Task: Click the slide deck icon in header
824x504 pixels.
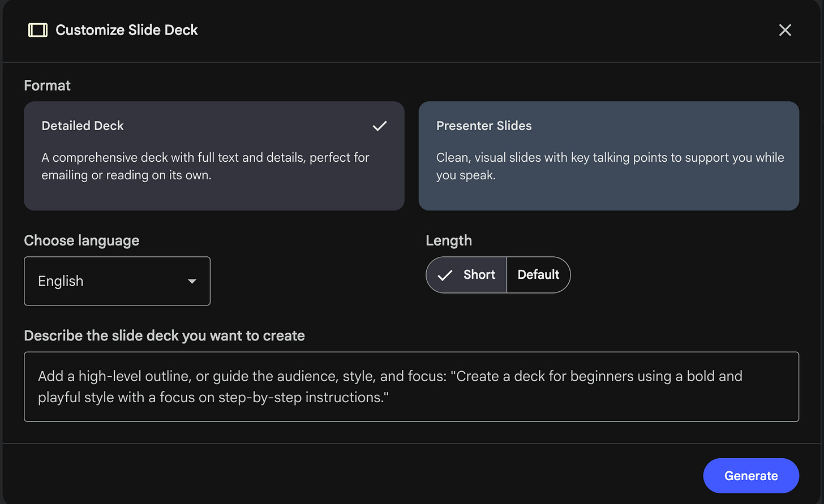Action: 38,30
